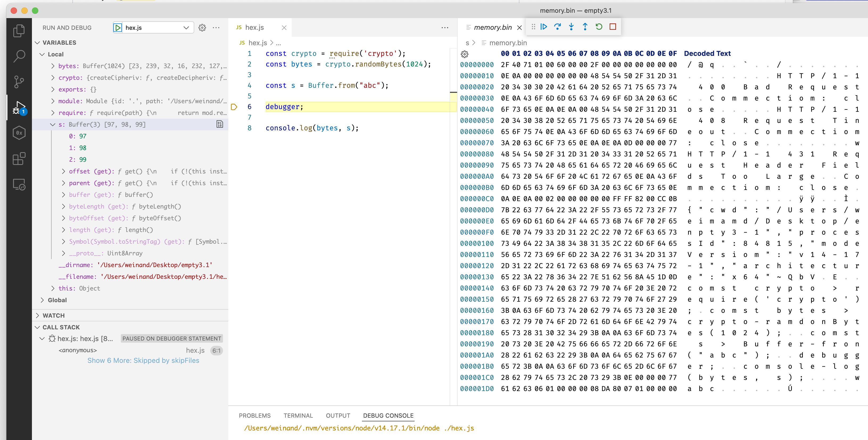Toggle binary view for the s buffer
Image resolution: width=868 pixels, height=440 pixels.
219,124
